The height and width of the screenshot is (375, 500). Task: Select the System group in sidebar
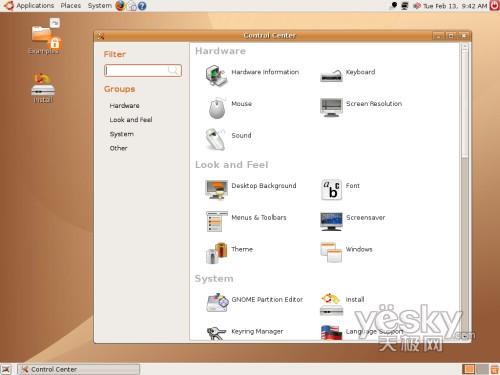tap(122, 134)
